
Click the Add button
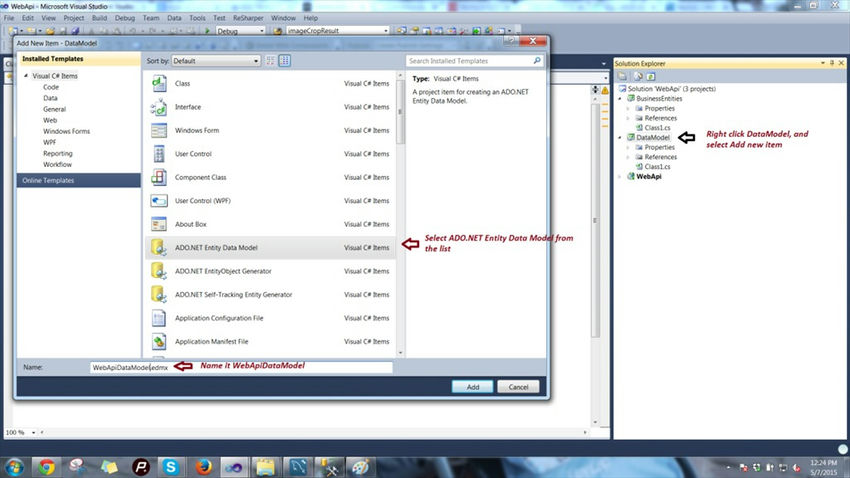473,387
